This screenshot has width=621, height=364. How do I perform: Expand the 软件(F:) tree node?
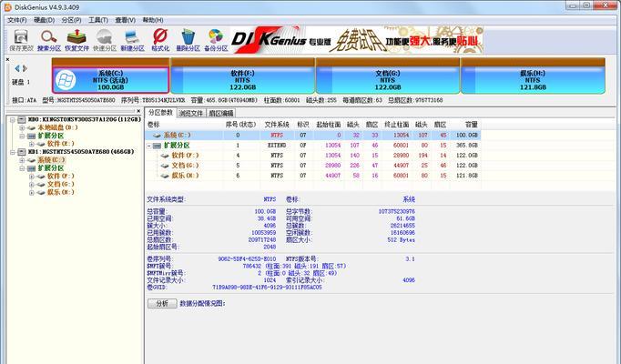click(32, 176)
